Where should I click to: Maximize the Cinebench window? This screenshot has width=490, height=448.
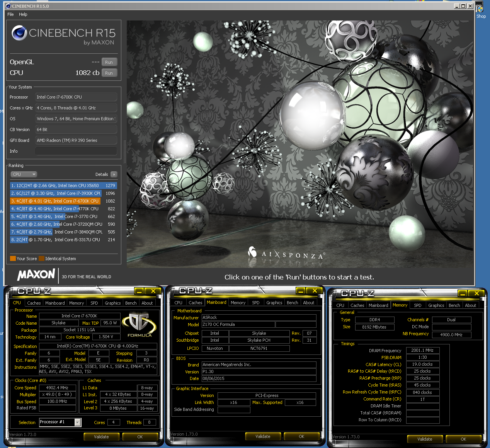click(x=463, y=6)
